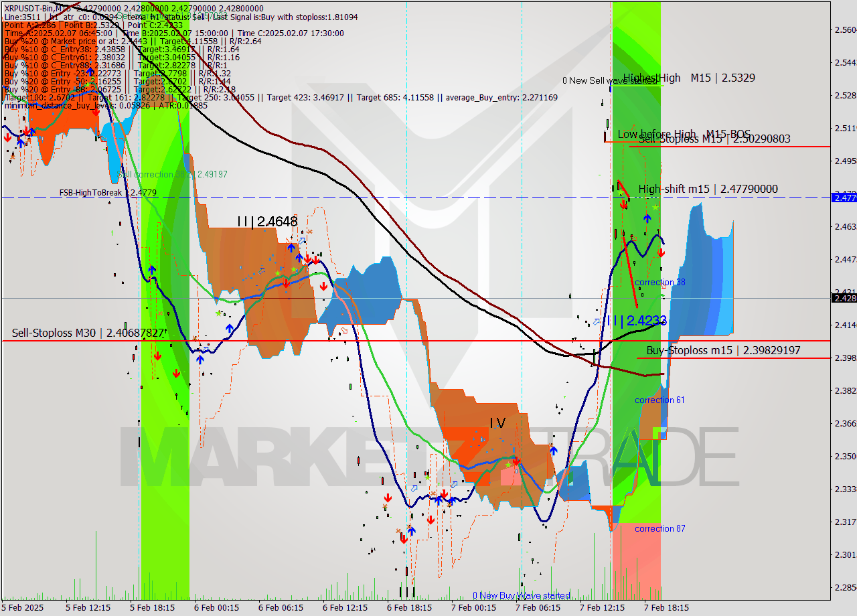The image size is (857, 616).
Task: Select the HighestHigh M15 | 2.5329 label
Action: pos(690,78)
